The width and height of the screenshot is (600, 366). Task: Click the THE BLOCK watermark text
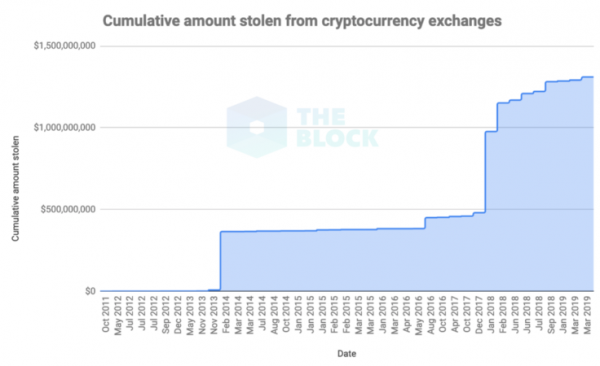point(337,127)
